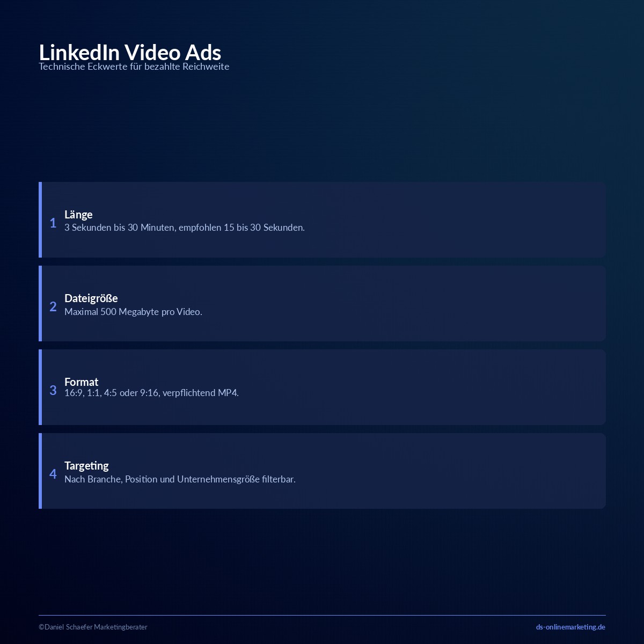Select the 'Länge' heading
The image size is (644, 644).
coord(78,215)
